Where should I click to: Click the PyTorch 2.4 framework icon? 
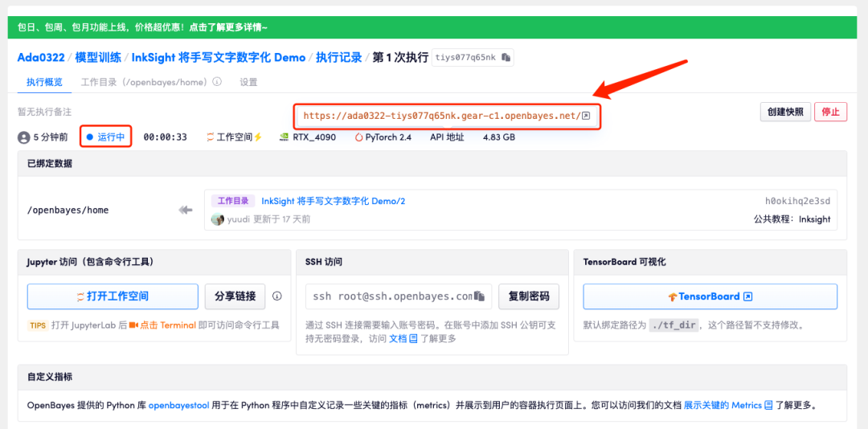point(358,137)
